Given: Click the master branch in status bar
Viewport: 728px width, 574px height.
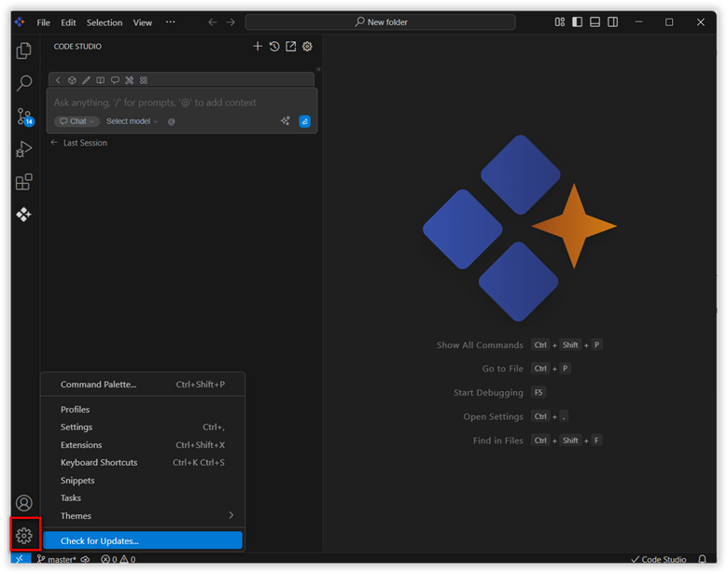Looking at the screenshot, I should pyautogui.click(x=56, y=560).
